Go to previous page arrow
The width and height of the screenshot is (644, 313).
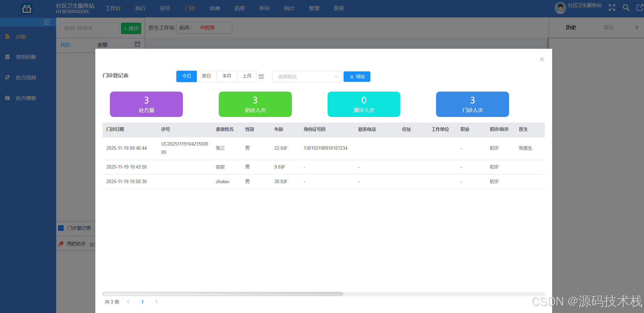click(x=128, y=302)
